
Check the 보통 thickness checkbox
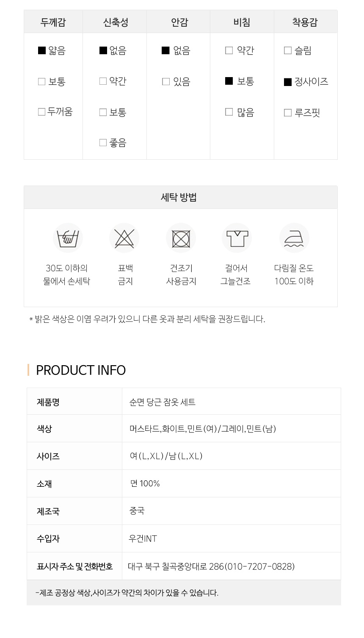click(41, 81)
